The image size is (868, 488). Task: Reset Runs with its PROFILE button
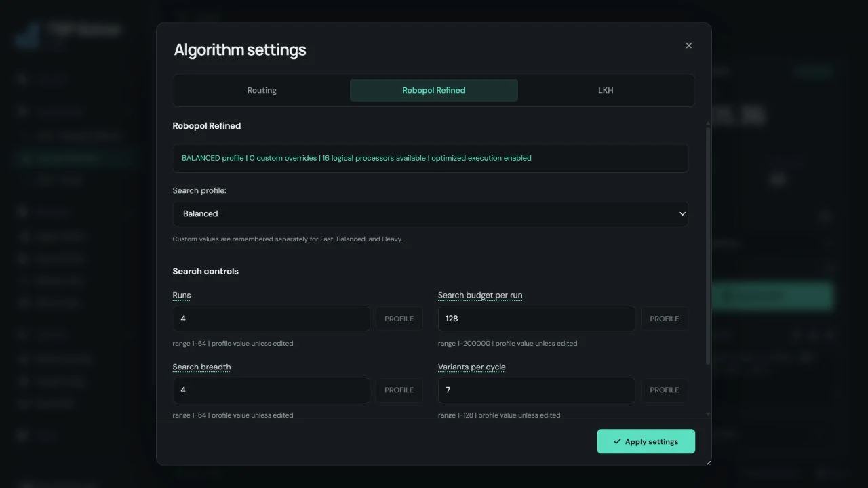click(x=399, y=319)
